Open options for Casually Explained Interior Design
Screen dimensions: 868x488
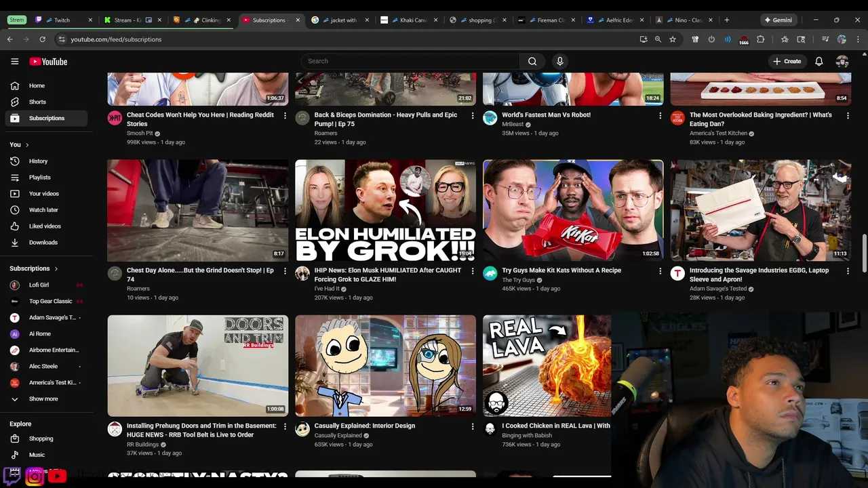(473, 426)
